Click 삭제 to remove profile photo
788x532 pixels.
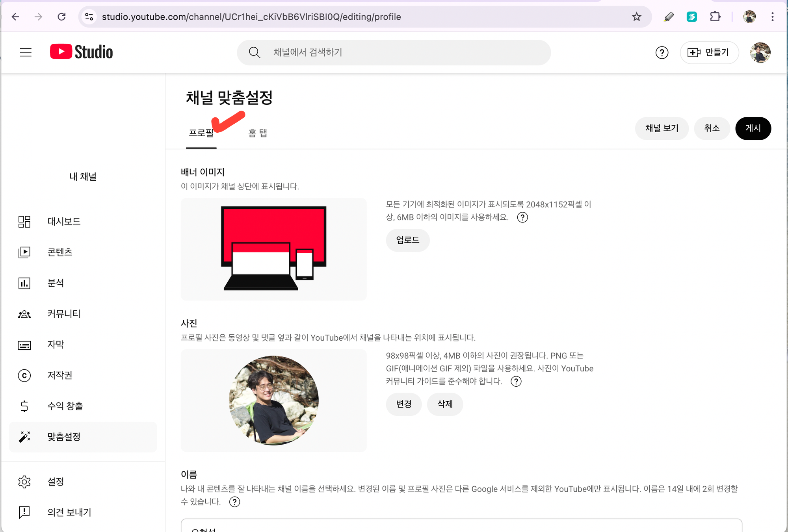click(x=445, y=404)
